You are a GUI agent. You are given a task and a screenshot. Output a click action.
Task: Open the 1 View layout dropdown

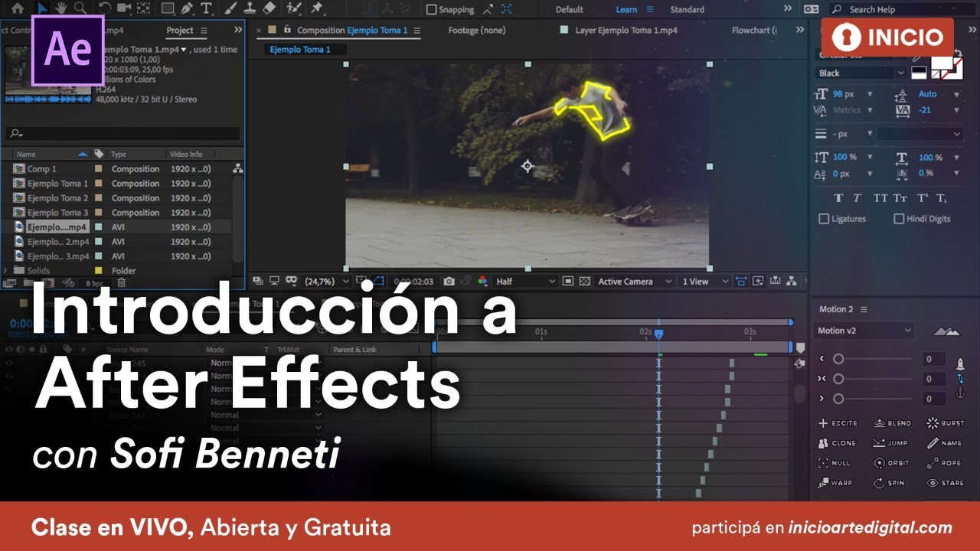point(705,282)
